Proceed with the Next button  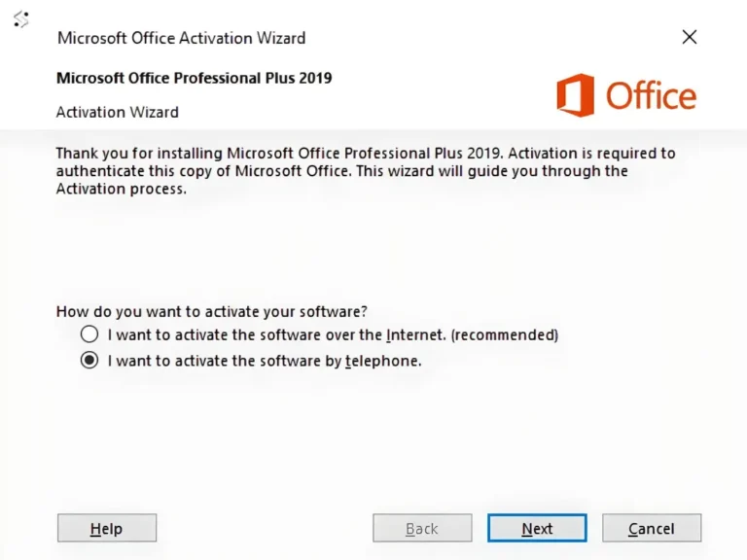(x=537, y=528)
